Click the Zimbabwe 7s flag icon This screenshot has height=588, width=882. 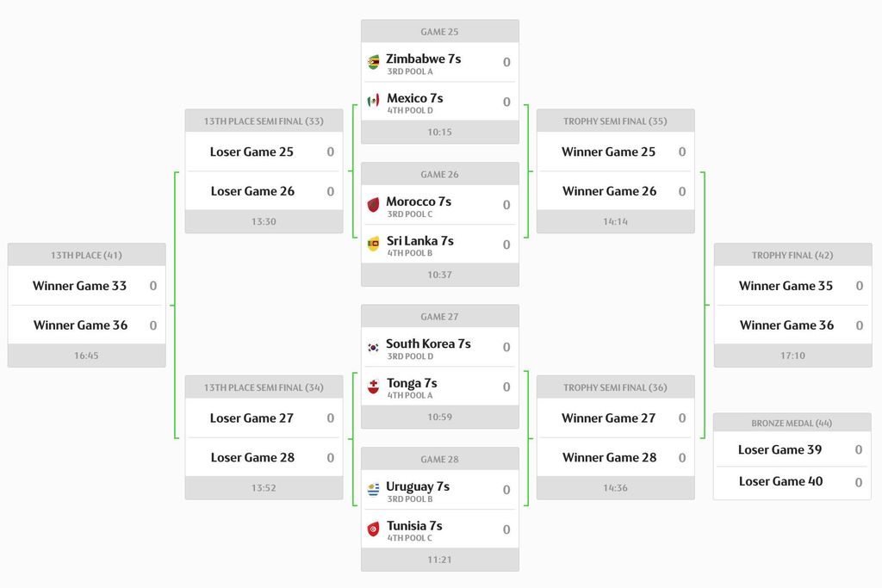[x=373, y=62]
